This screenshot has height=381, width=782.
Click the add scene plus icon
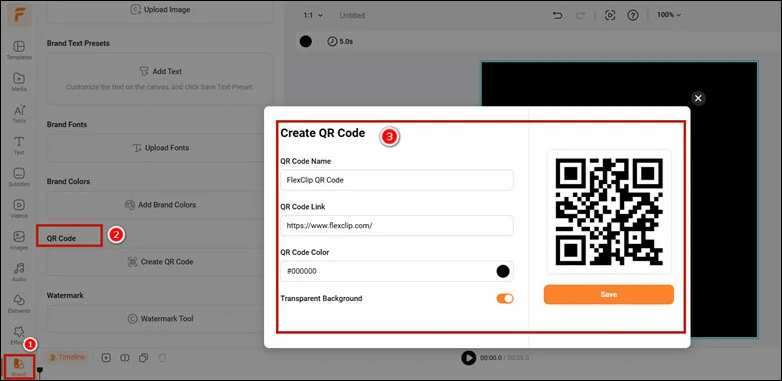(x=106, y=358)
